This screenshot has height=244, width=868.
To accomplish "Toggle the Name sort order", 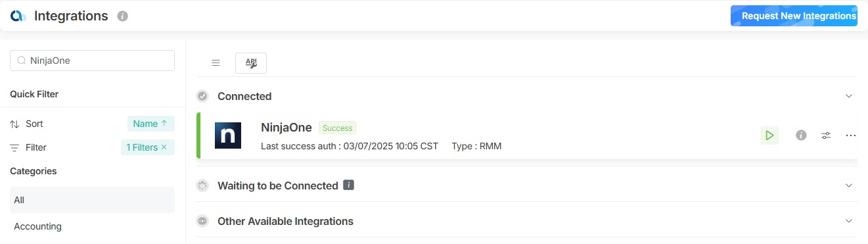I will pos(151,124).
